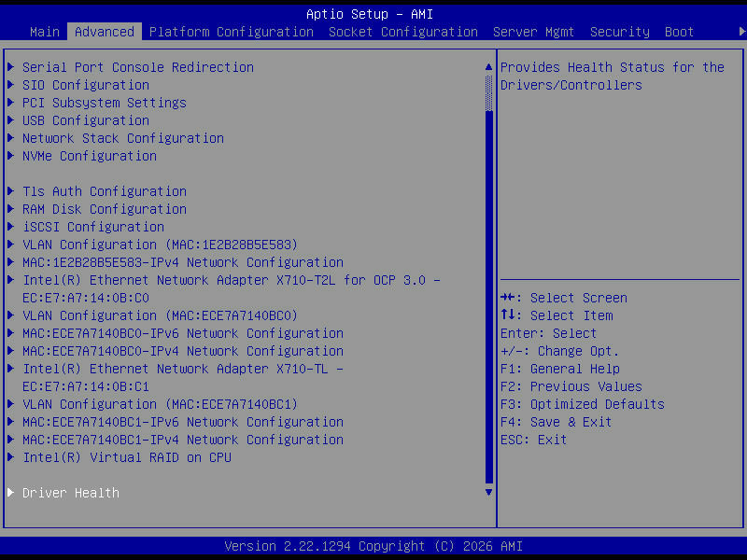Open MAC:1E2B28B5E583-IPv4 Network Configuration
Image resolution: width=747 pixels, height=560 pixels.
[183, 262]
